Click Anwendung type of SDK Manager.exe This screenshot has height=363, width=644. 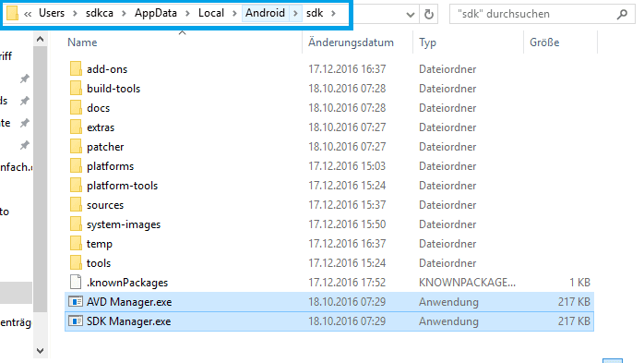[x=448, y=321]
